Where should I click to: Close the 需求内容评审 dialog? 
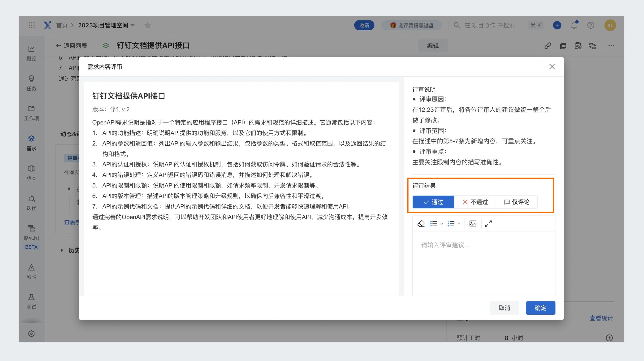pos(552,66)
